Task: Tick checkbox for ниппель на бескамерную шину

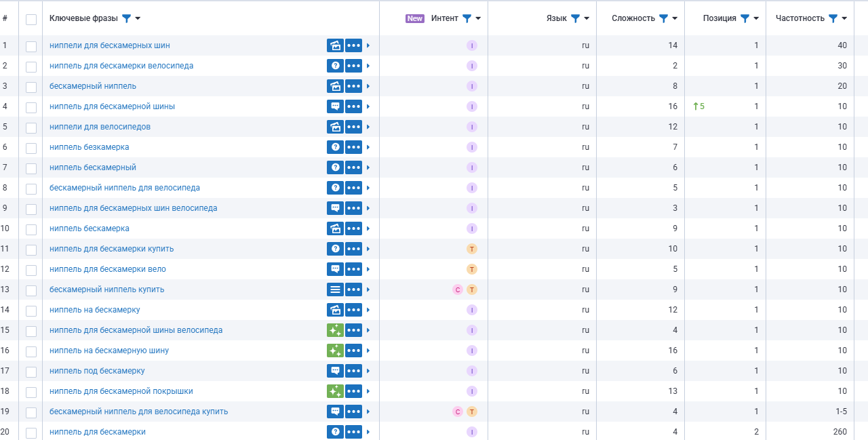Action: [x=31, y=351]
